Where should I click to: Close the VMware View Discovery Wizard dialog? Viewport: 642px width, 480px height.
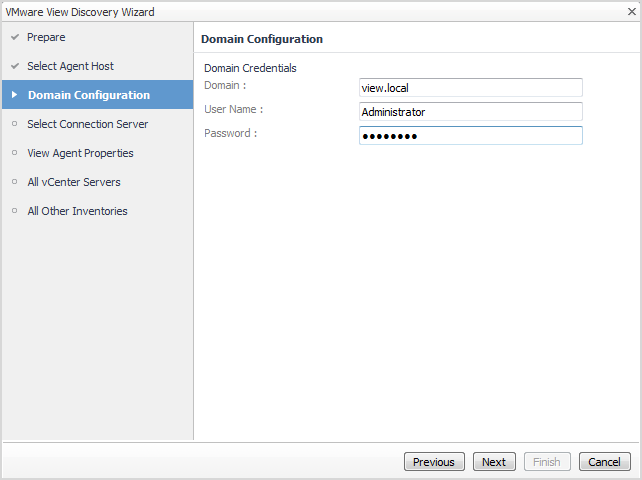pos(630,11)
